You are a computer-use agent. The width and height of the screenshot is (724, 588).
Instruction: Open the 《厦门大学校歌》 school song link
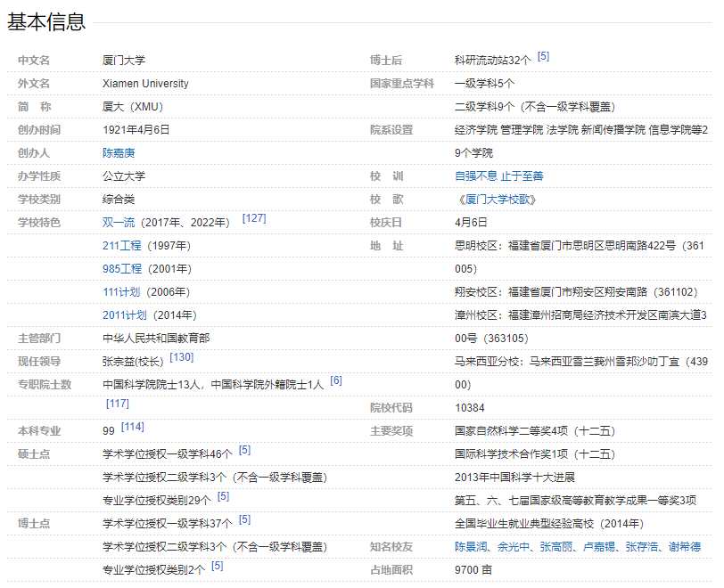(x=496, y=200)
